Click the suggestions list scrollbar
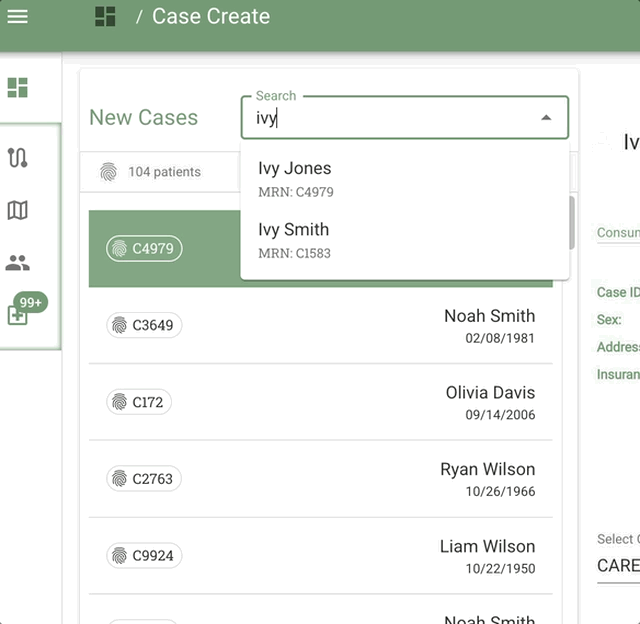The height and width of the screenshot is (624, 640). (571, 222)
